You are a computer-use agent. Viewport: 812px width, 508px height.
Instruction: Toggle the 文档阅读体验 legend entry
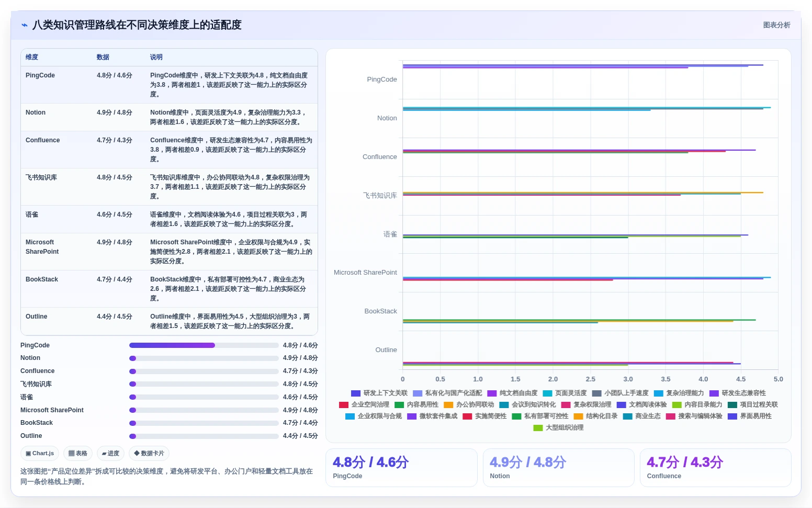(641, 404)
